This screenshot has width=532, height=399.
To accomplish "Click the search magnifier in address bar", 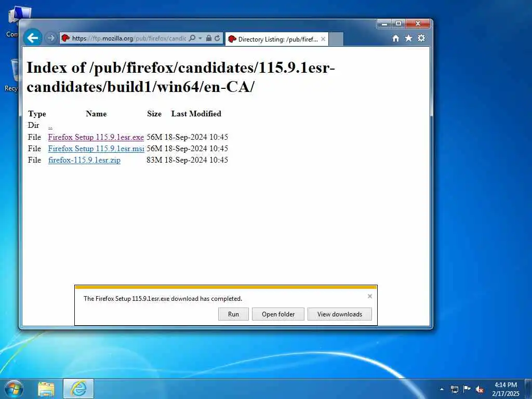I will pyautogui.click(x=192, y=38).
